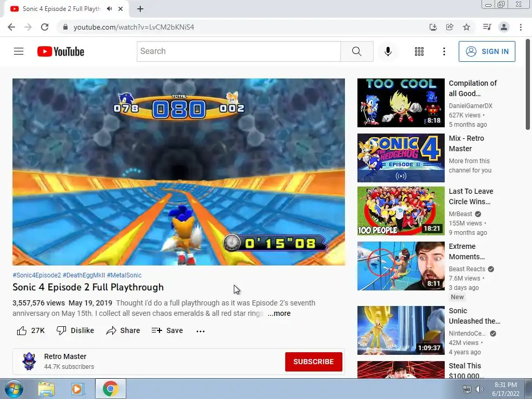Open 100 PEOPLE MrBeast thumbnail
Viewport: 532px width, 399px height.
coord(401,211)
